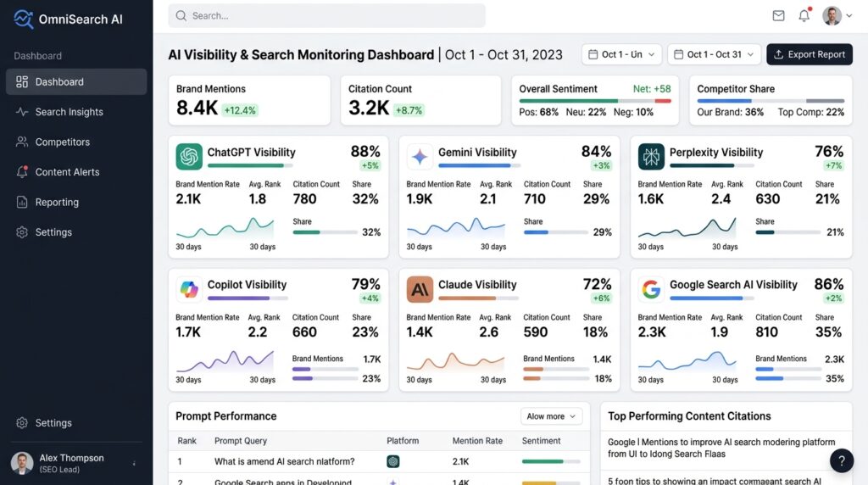868x485 pixels.
Task: Click the help question mark button
Action: (842, 460)
